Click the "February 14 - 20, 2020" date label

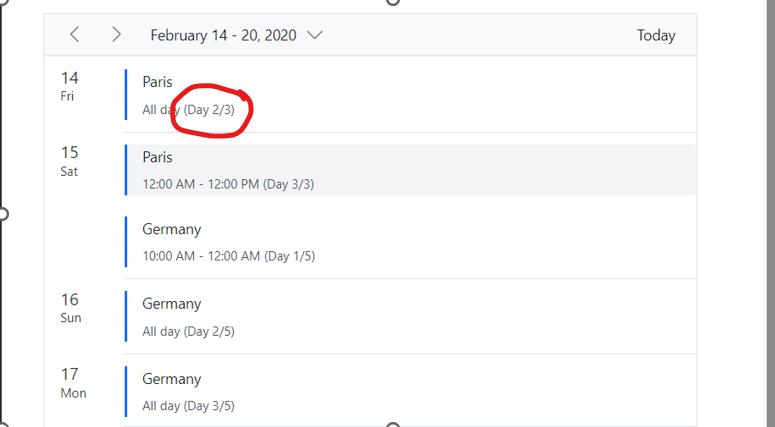223,35
